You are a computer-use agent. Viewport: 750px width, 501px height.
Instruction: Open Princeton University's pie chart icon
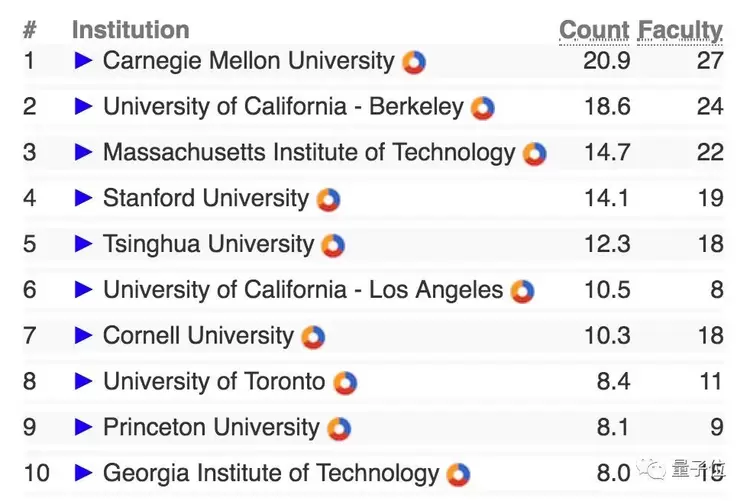(x=339, y=428)
